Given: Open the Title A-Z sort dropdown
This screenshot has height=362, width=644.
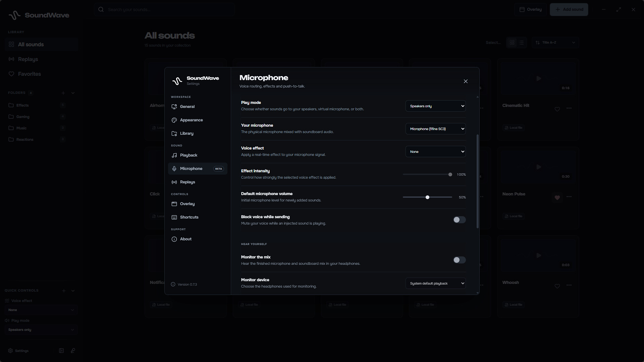Looking at the screenshot, I should pyautogui.click(x=555, y=43).
